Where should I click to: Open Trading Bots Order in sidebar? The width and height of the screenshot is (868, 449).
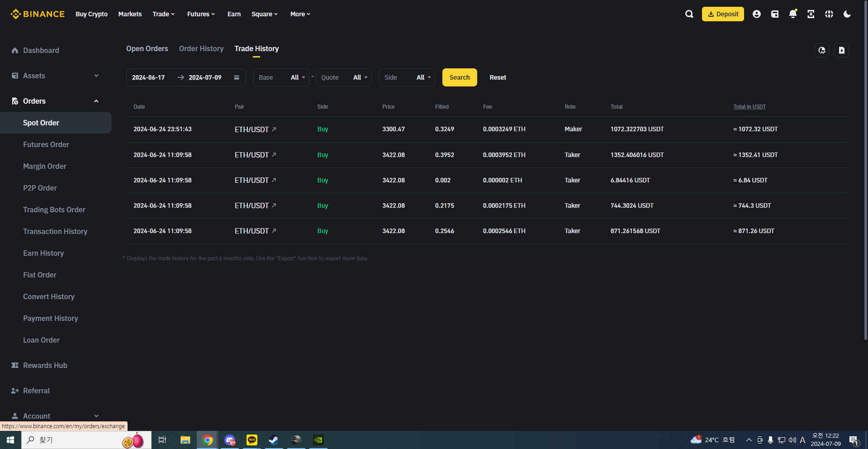tap(54, 210)
